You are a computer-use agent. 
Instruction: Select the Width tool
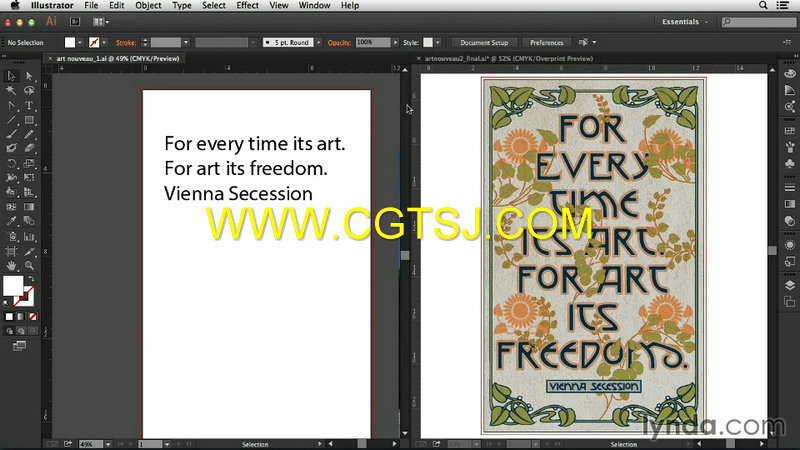[x=11, y=178]
